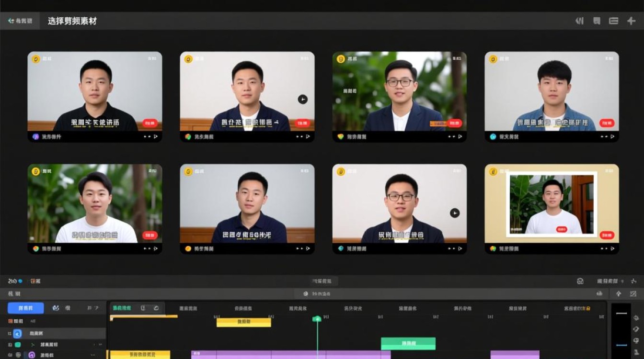644x359 pixels.
Task: Open the subtitle list icon near top right
Action: (x=613, y=21)
